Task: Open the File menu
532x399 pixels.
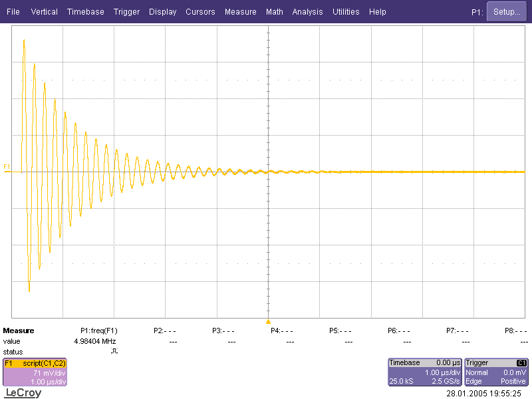Action: click(13, 12)
